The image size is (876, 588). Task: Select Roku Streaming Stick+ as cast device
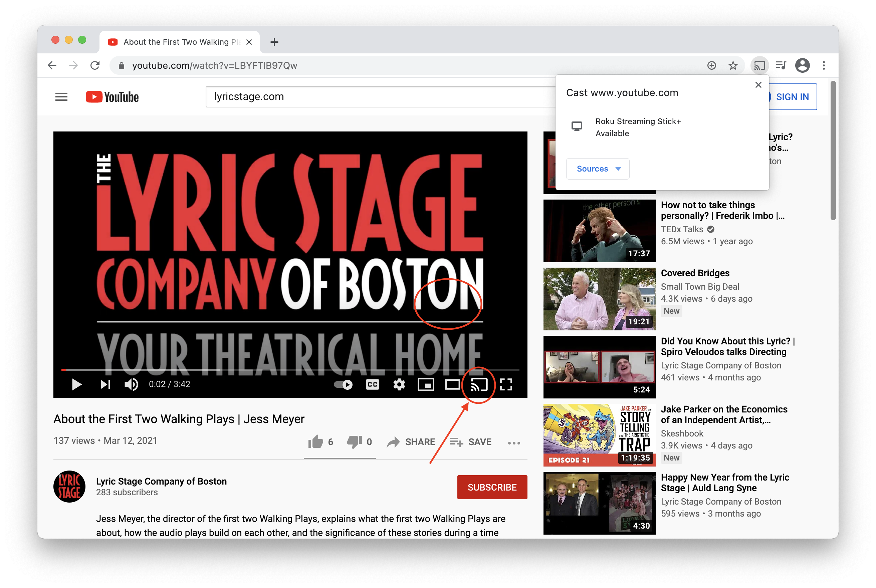[x=662, y=127]
